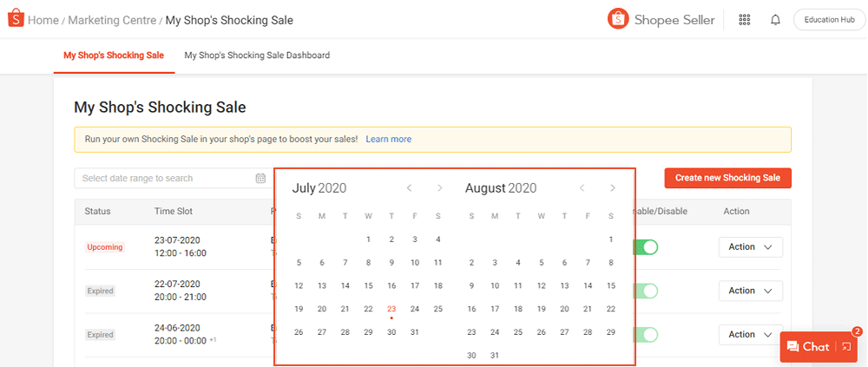
Task: Select July 23 in the calendar
Action: pos(391,308)
